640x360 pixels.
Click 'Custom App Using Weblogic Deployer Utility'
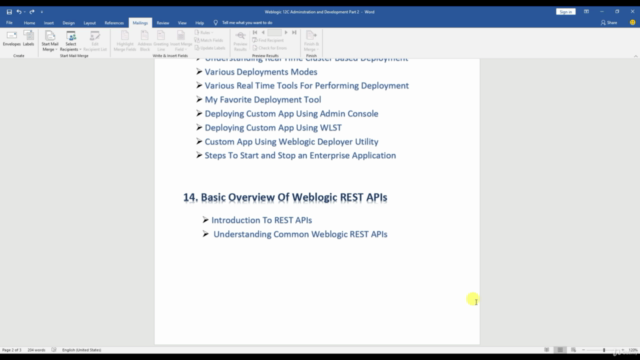[291, 142]
